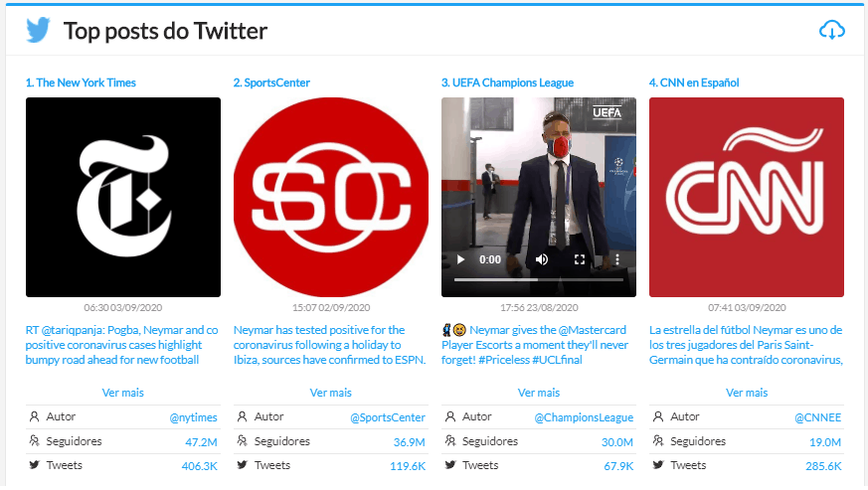Open the video's three-dot options menu
The height and width of the screenshot is (490, 868).
(x=616, y=259)
